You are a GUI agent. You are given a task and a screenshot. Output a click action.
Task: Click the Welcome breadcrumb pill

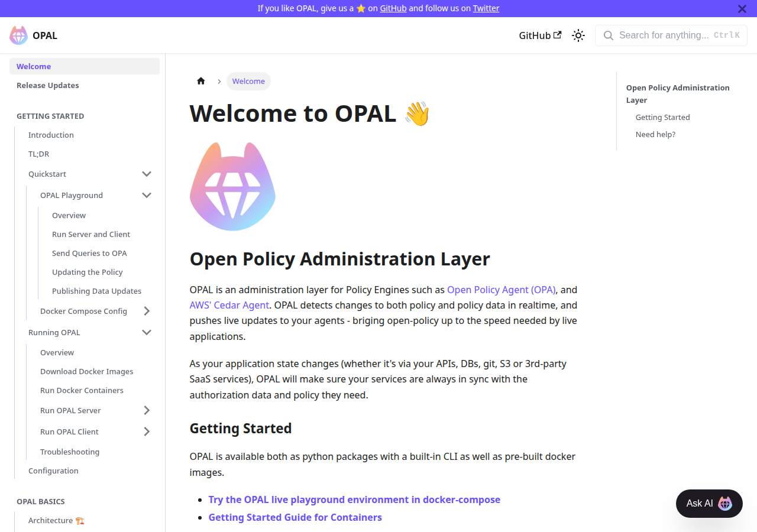[x=248, y=81]
